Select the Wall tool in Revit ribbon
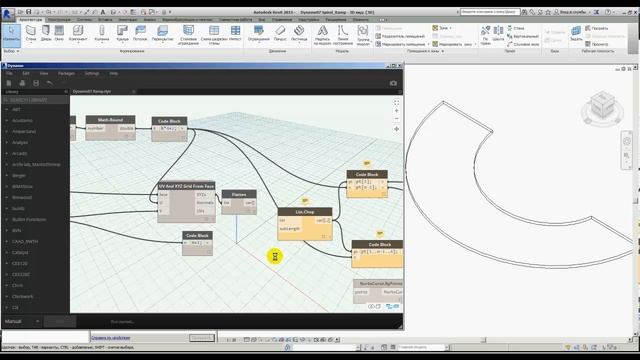Viewport: 640px width, 360px height. [x=31, y=33]
